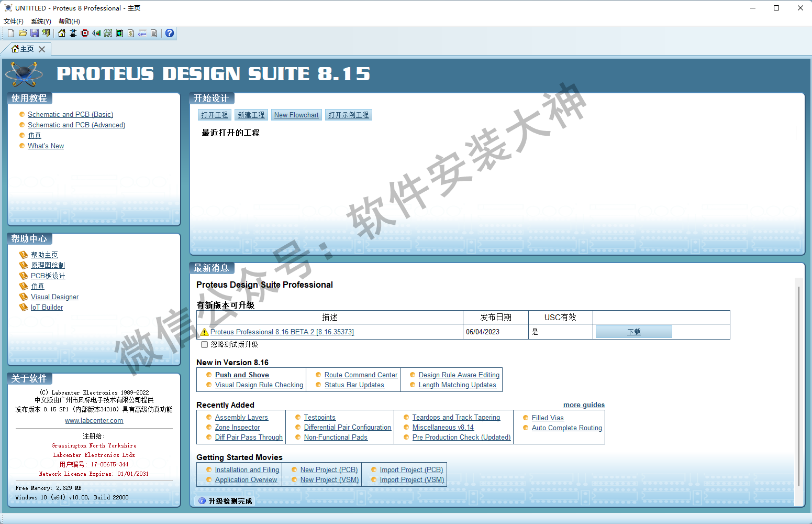812x524 pixels.
Task: Open the Project Notes toolbar icon
Action: click(x=154, y=33)
